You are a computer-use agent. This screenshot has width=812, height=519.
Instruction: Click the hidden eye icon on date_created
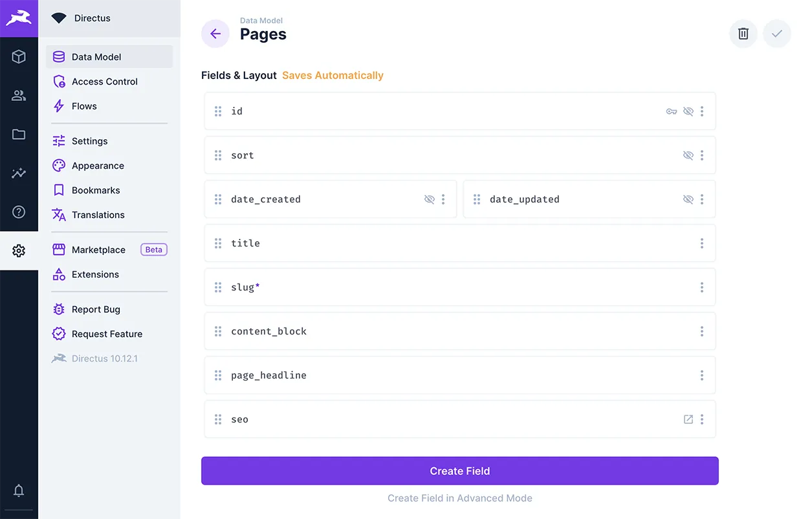coord(430,199)
